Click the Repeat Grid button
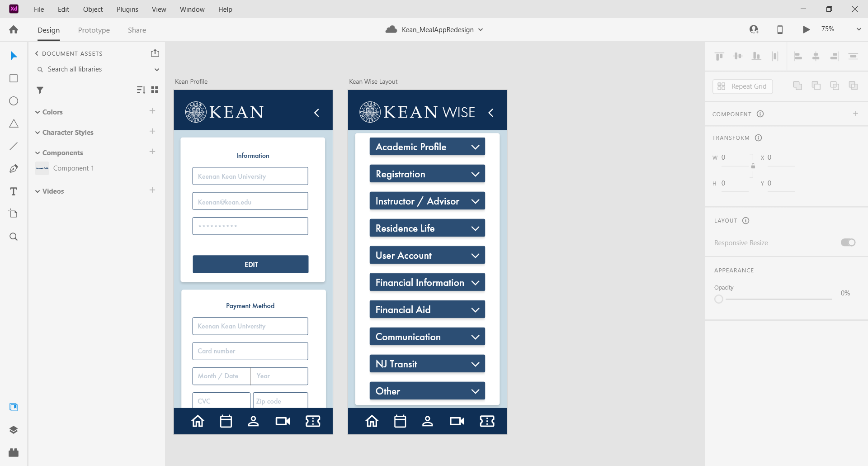The height and width of the screenshot is (466, 868). tap(742, 86)
